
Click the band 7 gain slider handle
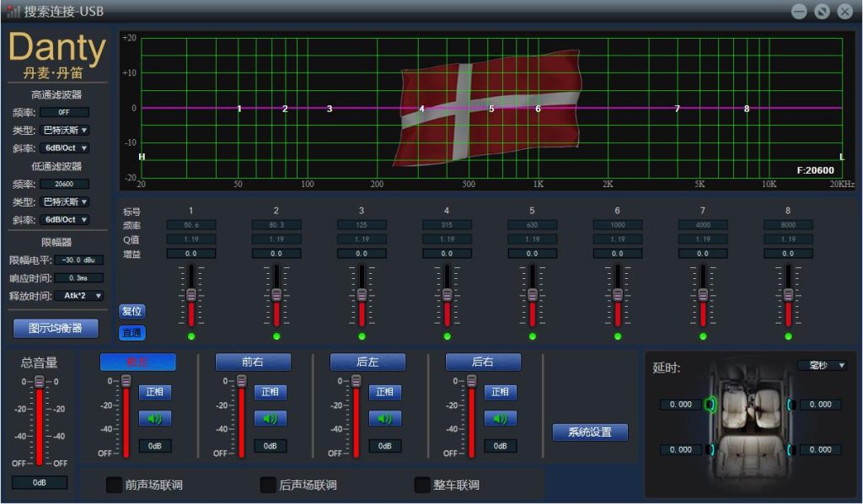(703, 295)
